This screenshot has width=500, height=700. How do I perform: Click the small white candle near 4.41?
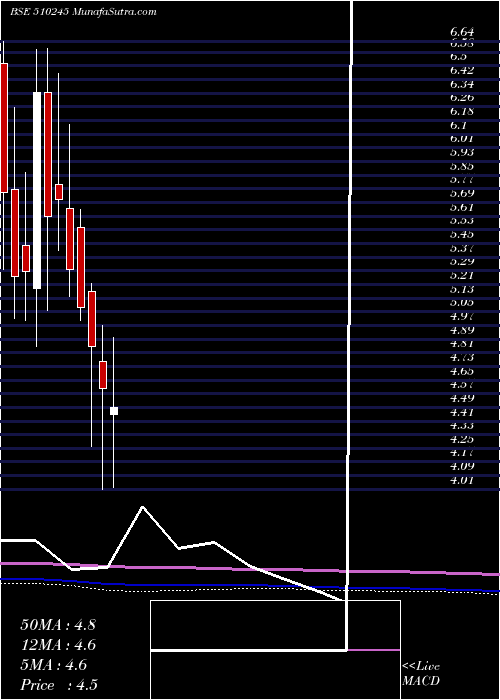click(x=114, y=411)
